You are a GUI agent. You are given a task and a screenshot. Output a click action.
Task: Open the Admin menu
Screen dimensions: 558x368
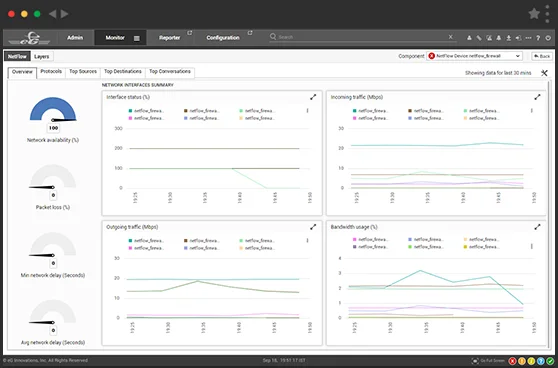(75, 38)
